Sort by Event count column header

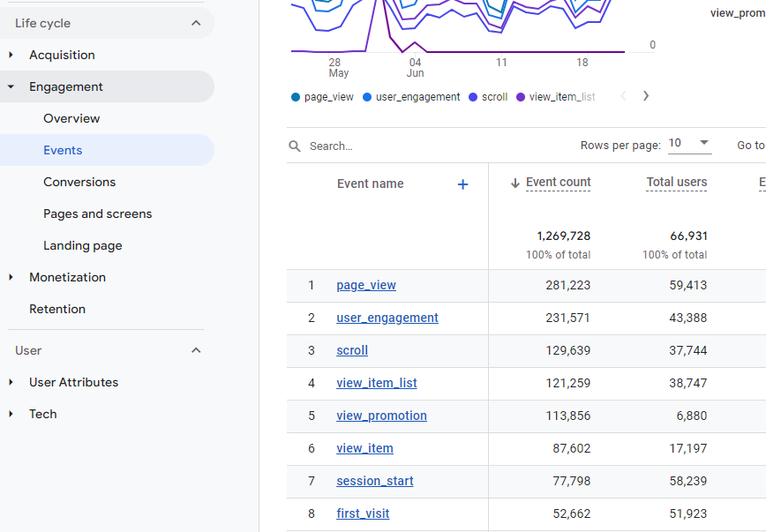tap(558, 183)
